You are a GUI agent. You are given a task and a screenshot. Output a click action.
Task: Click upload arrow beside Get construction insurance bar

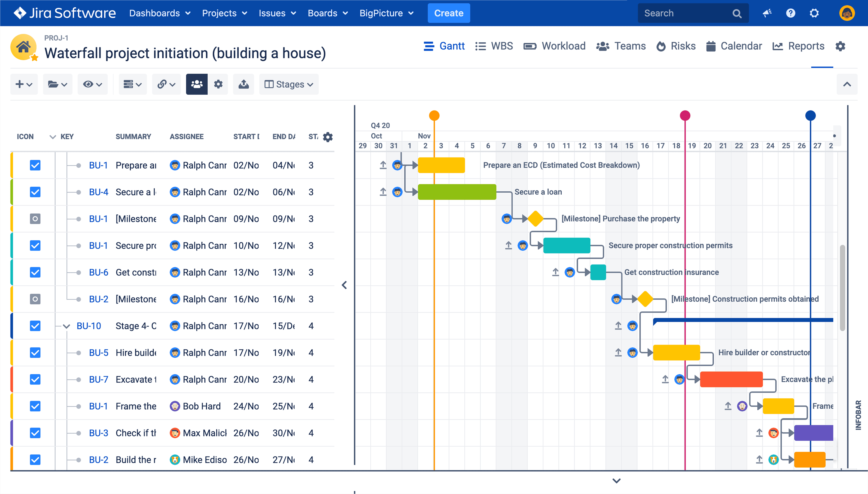tap(556, 272)
